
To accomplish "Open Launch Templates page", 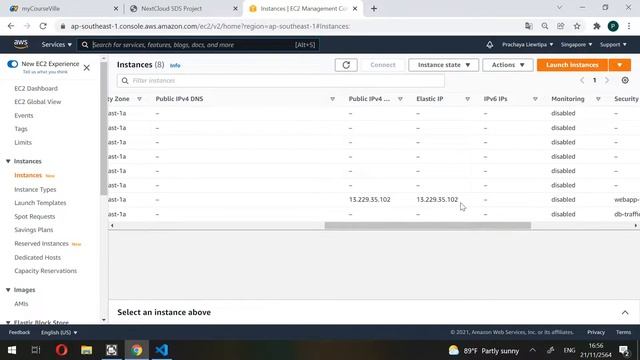I will [40, 203].
